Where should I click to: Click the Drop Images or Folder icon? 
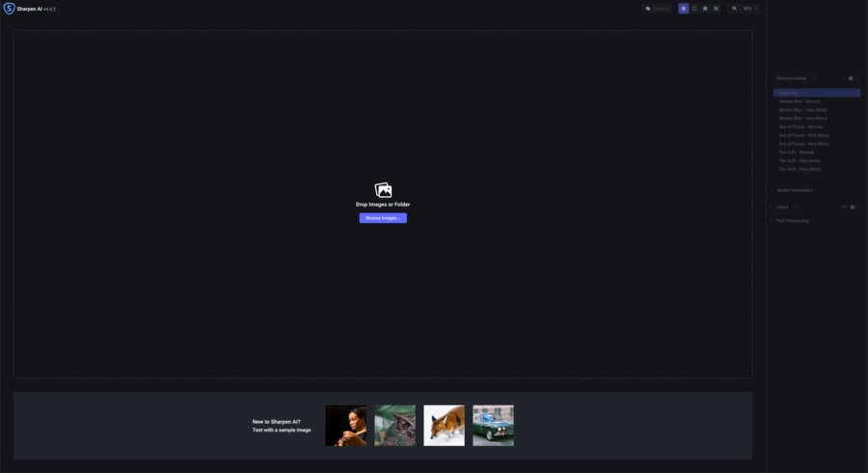383,190
